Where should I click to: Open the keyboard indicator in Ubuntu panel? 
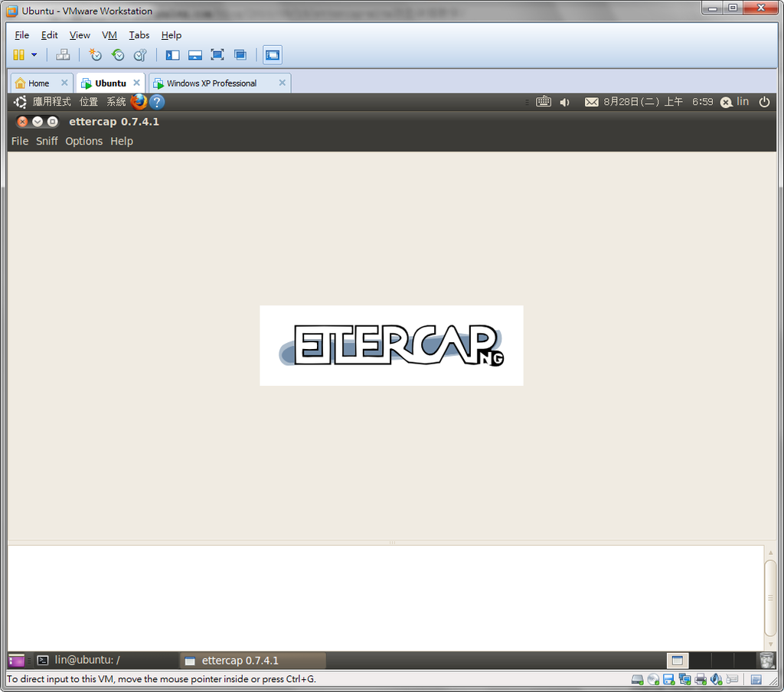544,102
